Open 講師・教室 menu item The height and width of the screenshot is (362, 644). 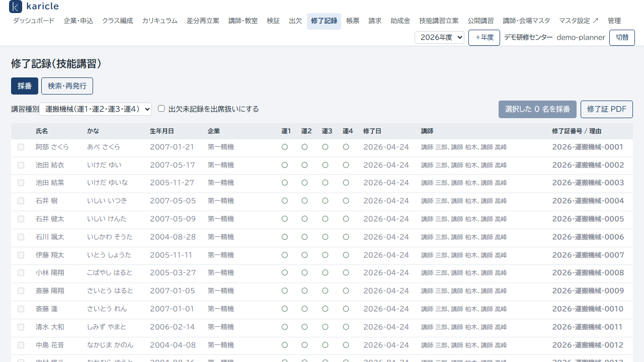(243, 21)
